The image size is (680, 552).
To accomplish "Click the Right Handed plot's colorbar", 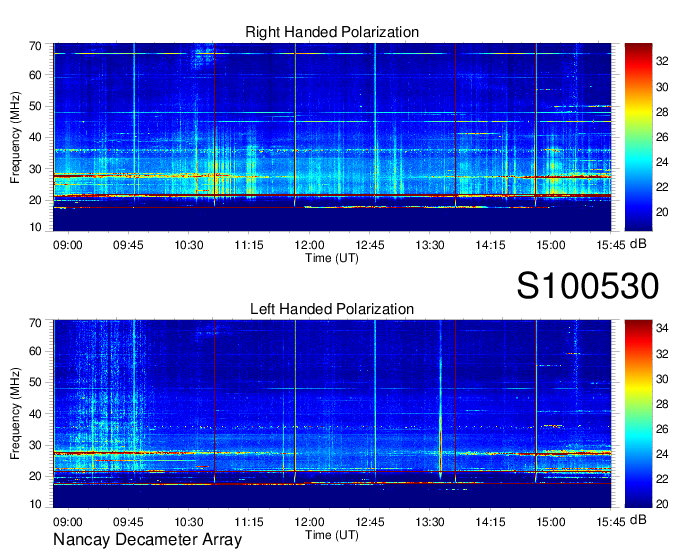I will (x=638, y=137).
